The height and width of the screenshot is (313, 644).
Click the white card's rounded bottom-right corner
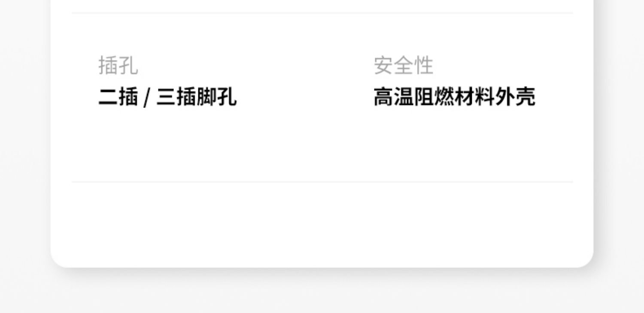pyautogui.click(x=584, y=258)
